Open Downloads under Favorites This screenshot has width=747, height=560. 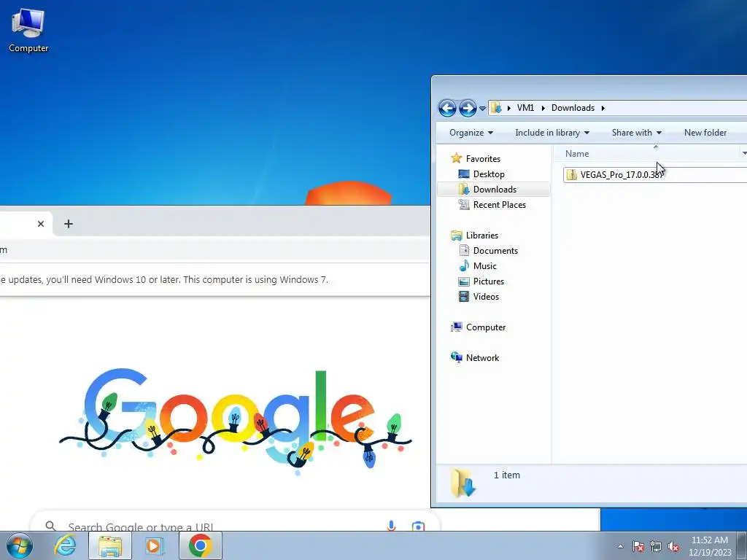495,189
